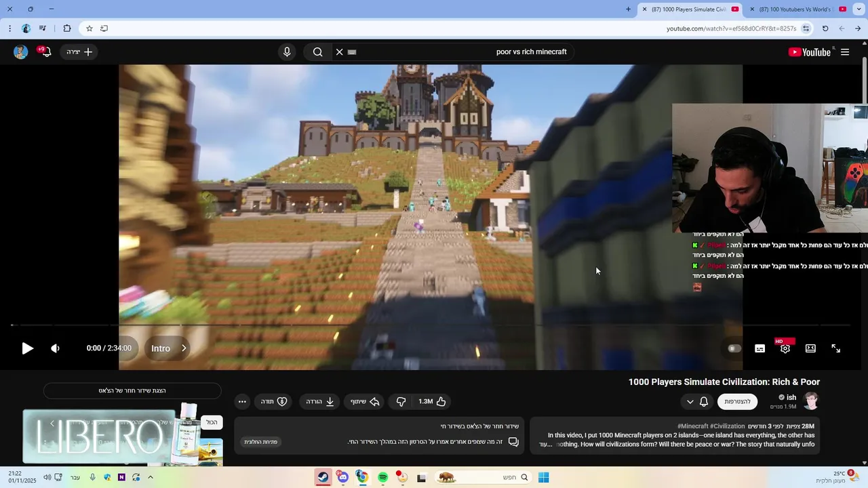
Task: Click the subscribed (להצטרפות) button
Action: point(737,401)
